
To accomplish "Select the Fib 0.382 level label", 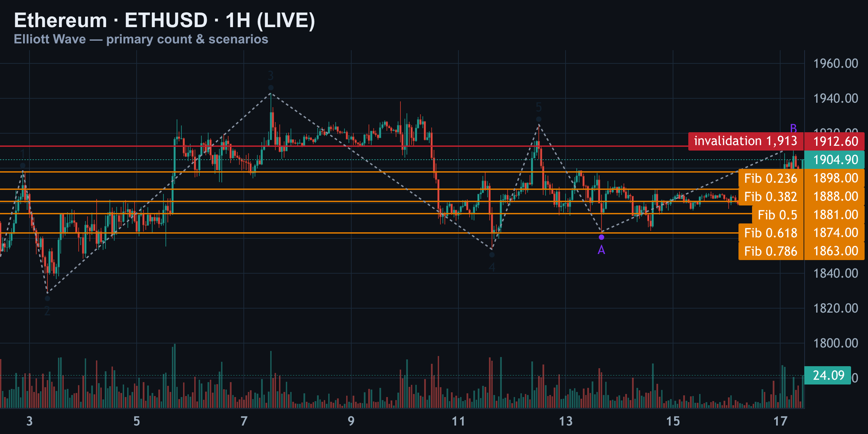I will click(771, 197).
